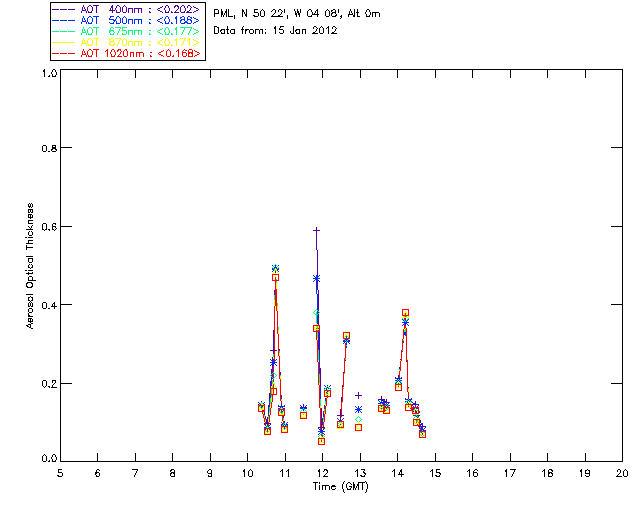Click the x-axis tick label 8

coord(173,473)
